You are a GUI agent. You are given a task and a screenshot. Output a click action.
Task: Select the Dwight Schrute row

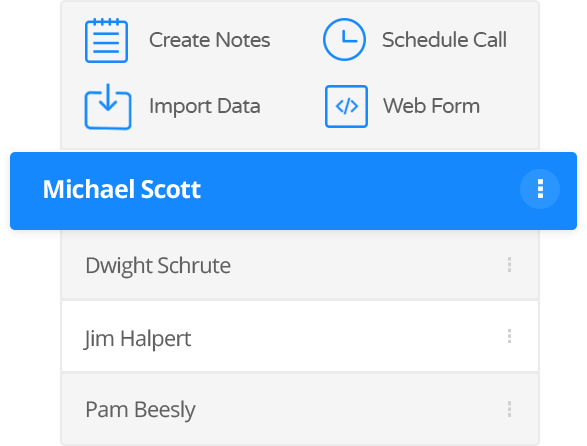300,265
